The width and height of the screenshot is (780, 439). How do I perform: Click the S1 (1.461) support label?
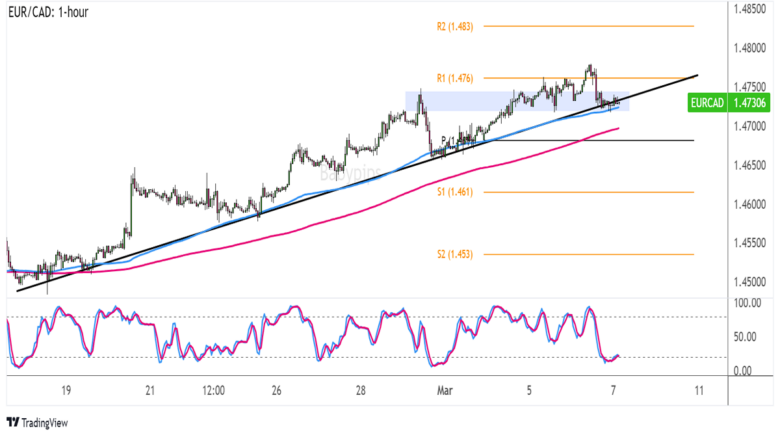[455, 192]
